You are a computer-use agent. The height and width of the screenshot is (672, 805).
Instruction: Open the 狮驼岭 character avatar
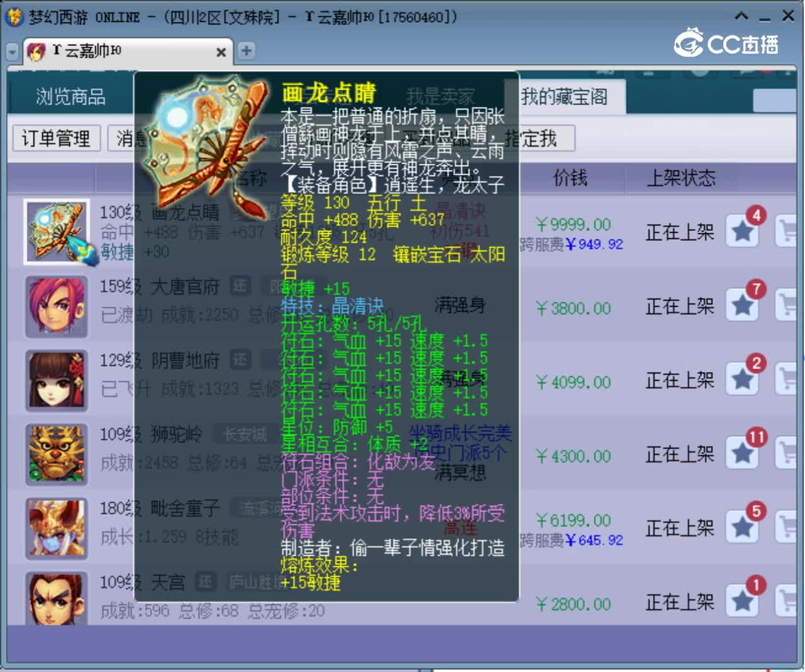pos(56,455)
